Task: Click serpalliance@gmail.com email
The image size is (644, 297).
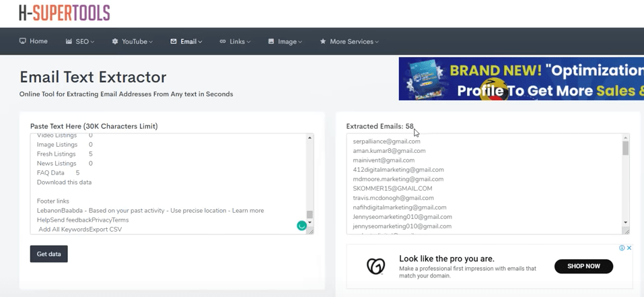Action: pyautogui.click(x=386, y=141)
